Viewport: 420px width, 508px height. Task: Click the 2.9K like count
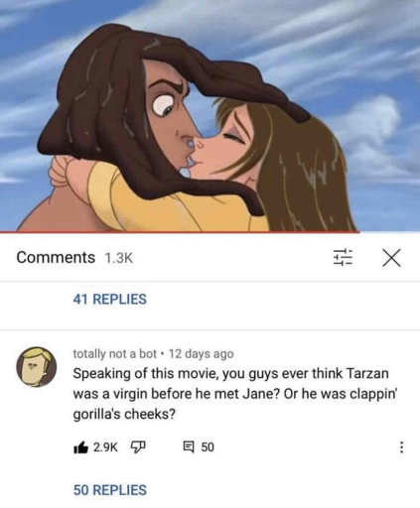[x=105, y=447]
